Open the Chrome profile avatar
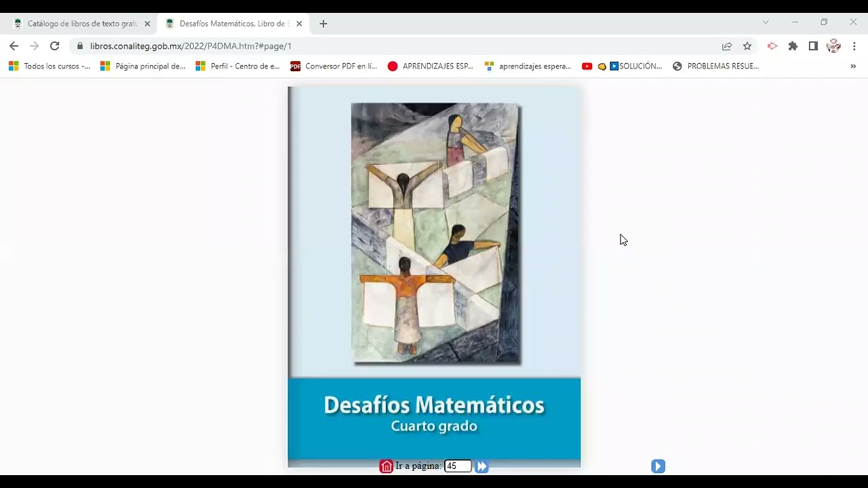Image resolution: width=868 pixels, height=488 pixels. coord(834,46)
